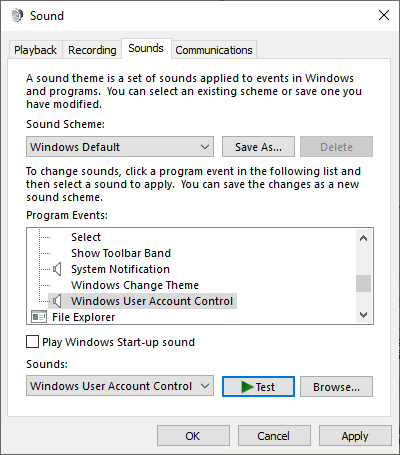Expand the Sounds combo box

click(120, 386)
